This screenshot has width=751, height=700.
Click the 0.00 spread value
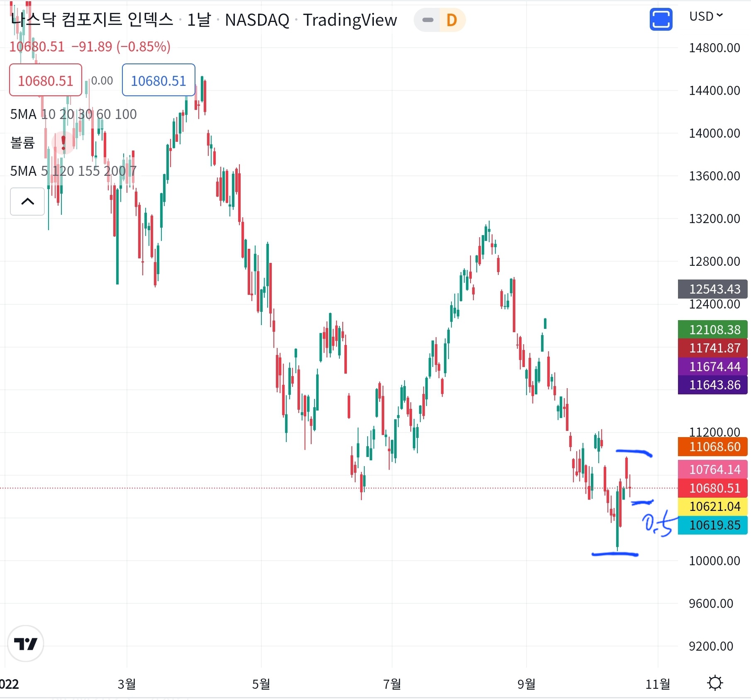point(102,80)
